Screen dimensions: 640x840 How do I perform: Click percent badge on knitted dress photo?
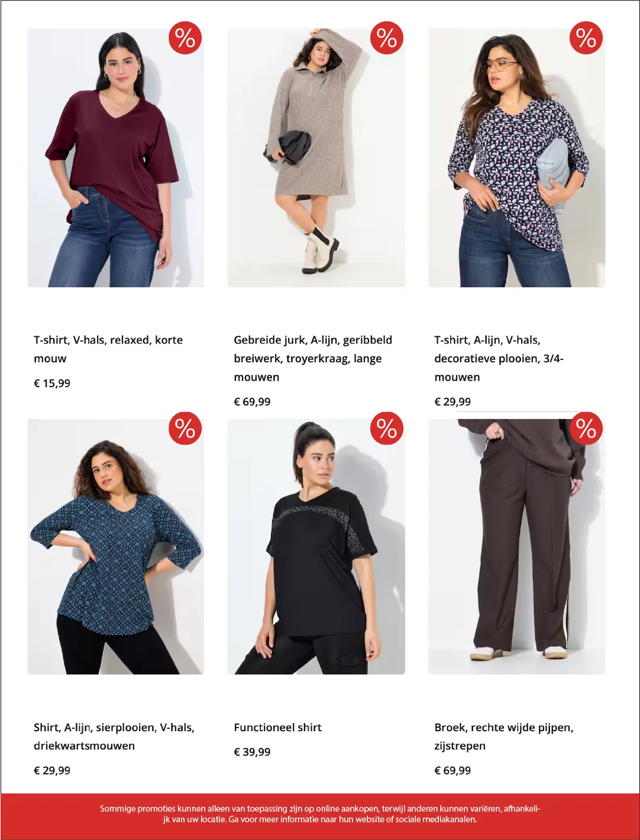click(386, 38)
